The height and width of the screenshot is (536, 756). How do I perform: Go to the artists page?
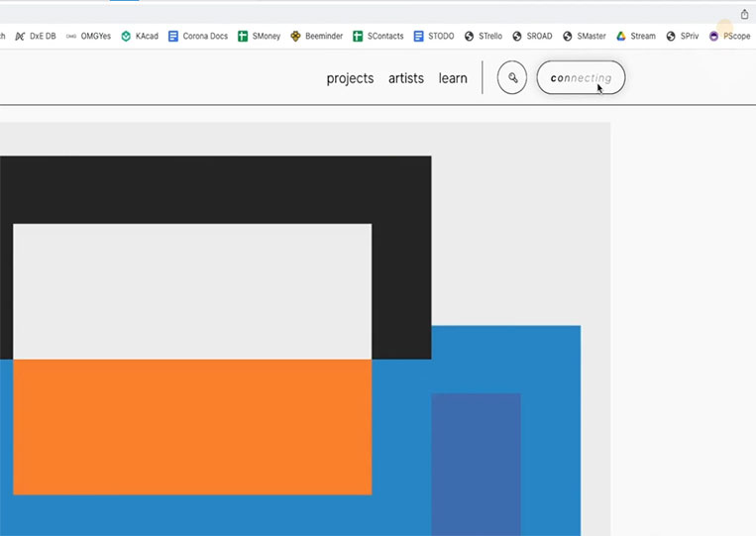(406, 78)
